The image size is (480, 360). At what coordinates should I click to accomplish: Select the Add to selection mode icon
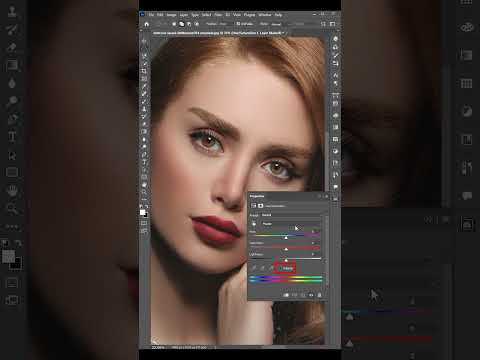click(182, 24)
